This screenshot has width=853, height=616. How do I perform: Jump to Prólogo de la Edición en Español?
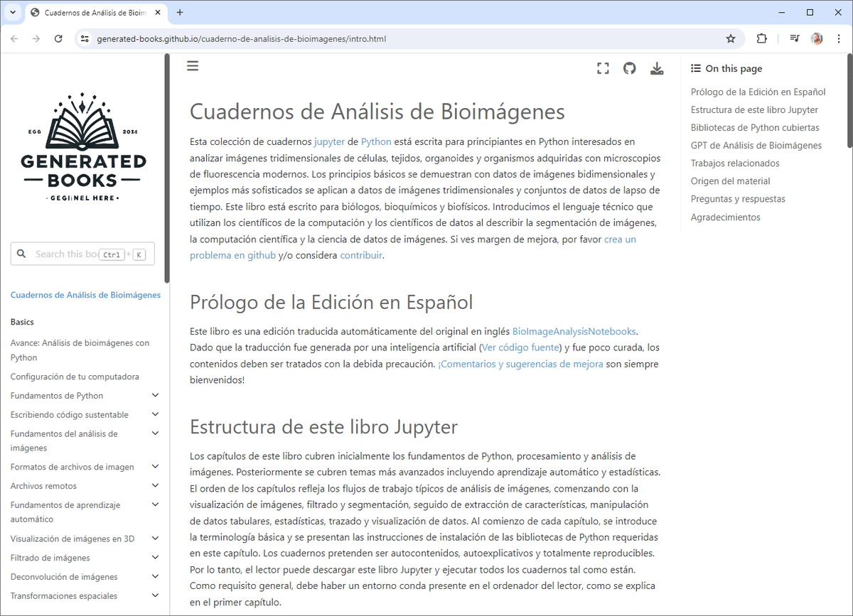coord(758,92)
